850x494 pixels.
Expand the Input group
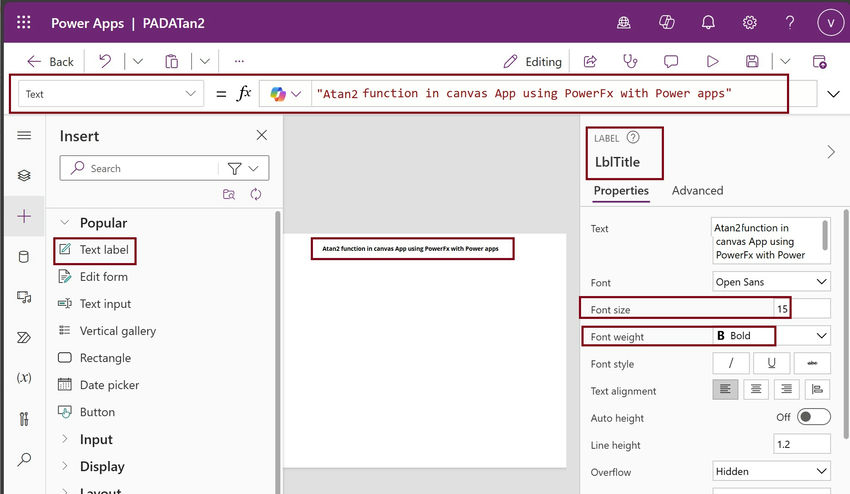pyautogui.click(x=65, y=439)
